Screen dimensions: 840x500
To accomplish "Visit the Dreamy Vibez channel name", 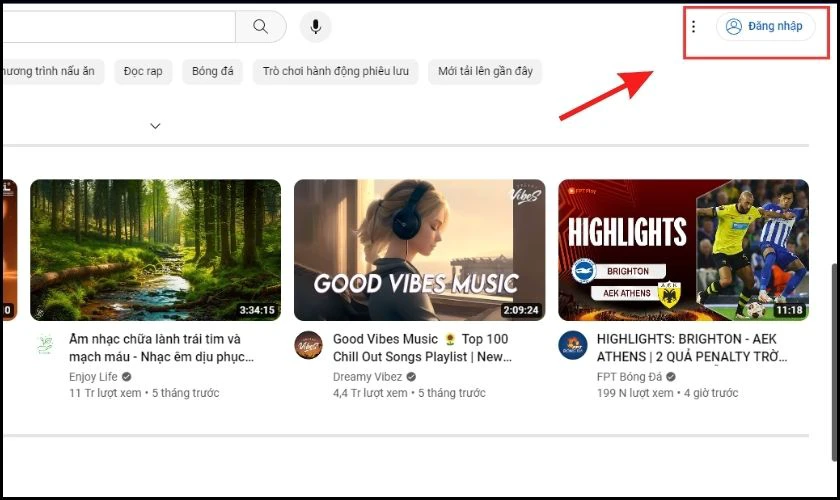I will [x=368, y=377].
